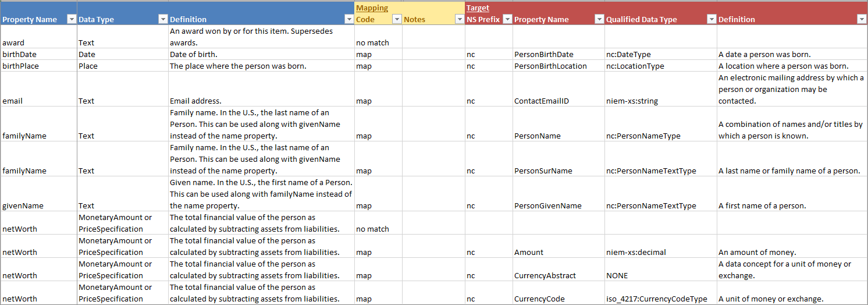This screenshot has width=868, height=305.
Task: Expand the source Definition filter dropdown
Action: coord(349,19)
